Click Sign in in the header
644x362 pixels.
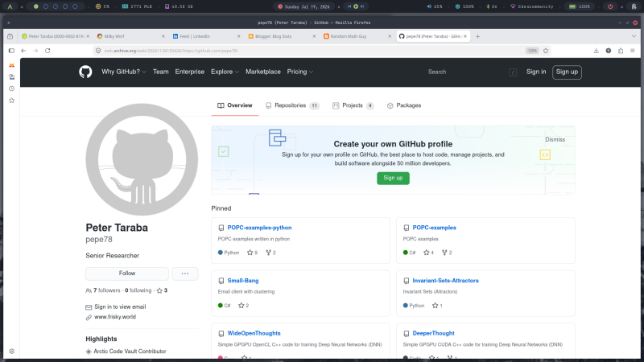[x=536, y=72]
